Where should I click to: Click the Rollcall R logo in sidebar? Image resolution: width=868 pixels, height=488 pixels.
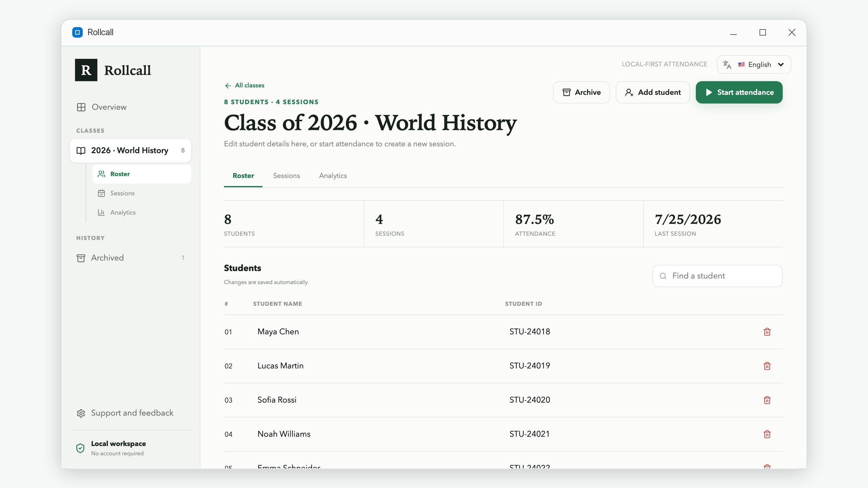(x=86, y=70)
